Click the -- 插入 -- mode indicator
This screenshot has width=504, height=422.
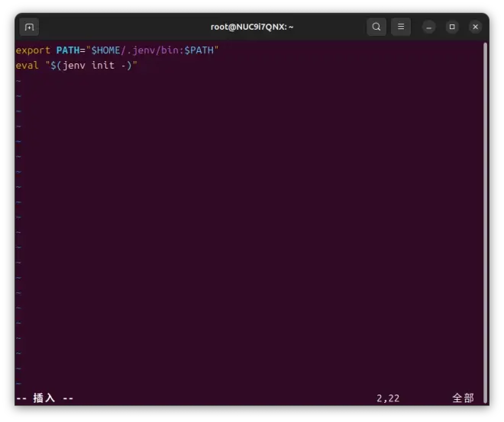(x=45, y=398)
